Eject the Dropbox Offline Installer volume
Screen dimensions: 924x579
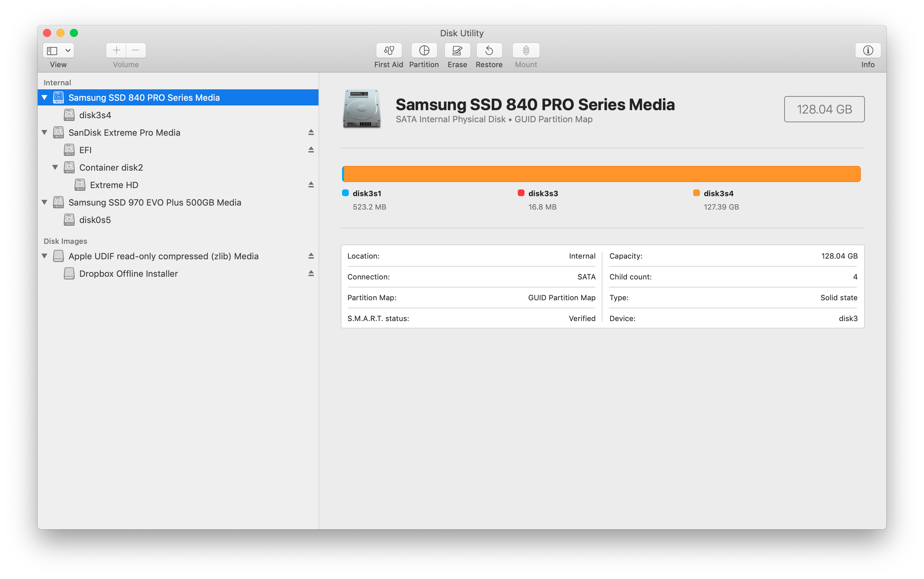(311, 273)
